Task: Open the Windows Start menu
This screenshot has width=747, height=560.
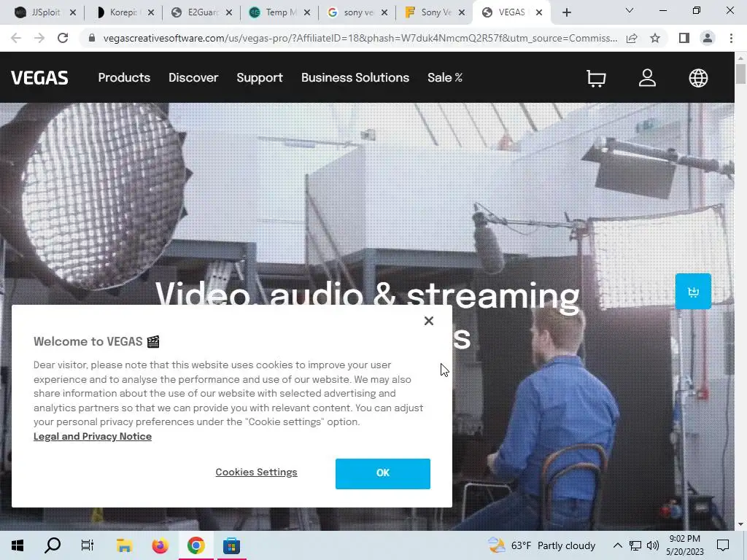Action: pyautogui.click(x=18, y=545)
